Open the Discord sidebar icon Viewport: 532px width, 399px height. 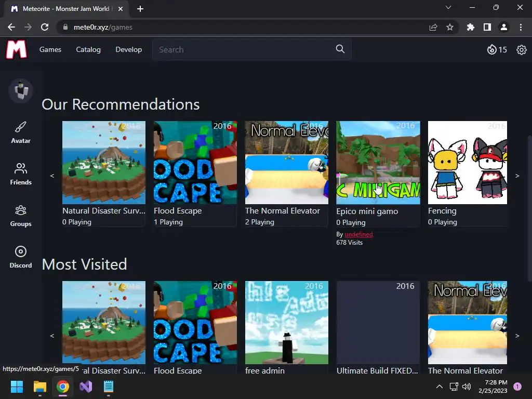[21, 257]
